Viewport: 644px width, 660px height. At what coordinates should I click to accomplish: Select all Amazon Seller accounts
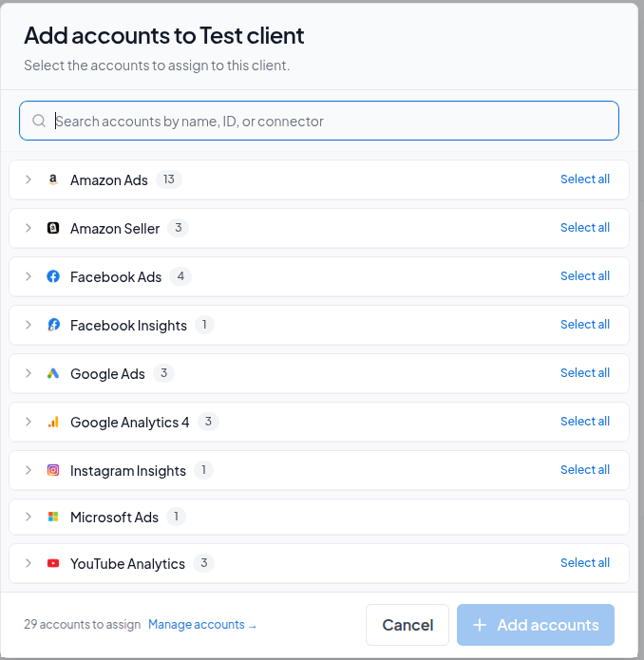585,228
